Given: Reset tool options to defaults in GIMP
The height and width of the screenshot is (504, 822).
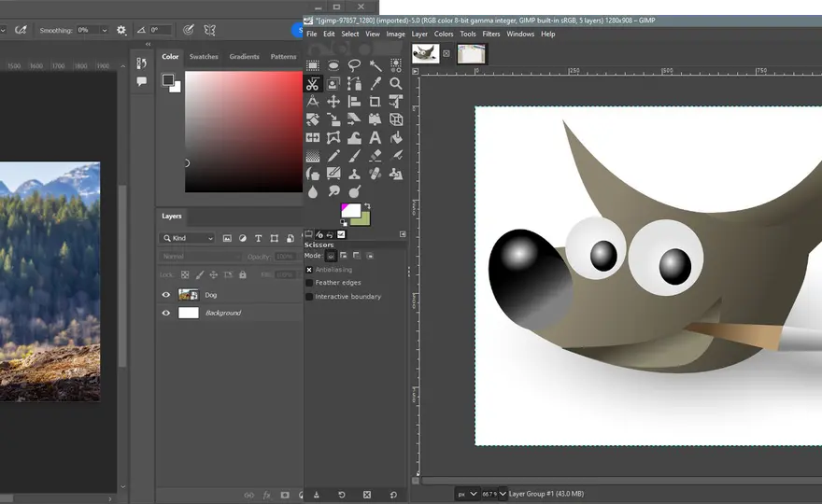Looking at the screenshot, I should [393, 495].
